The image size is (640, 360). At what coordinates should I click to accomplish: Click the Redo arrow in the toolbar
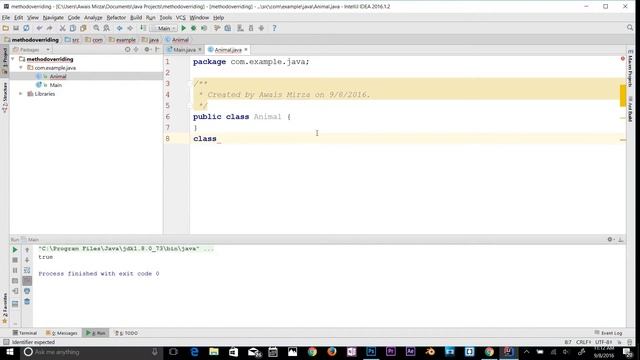(49, 28)
